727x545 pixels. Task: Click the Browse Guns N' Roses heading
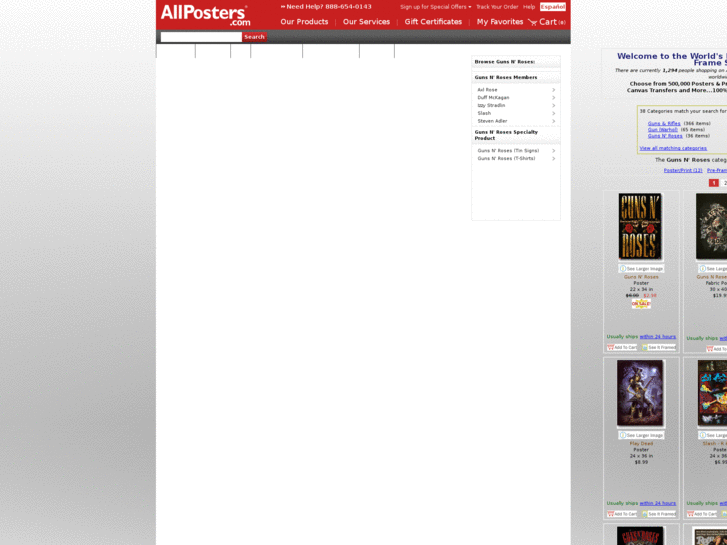tap(504, 62)
